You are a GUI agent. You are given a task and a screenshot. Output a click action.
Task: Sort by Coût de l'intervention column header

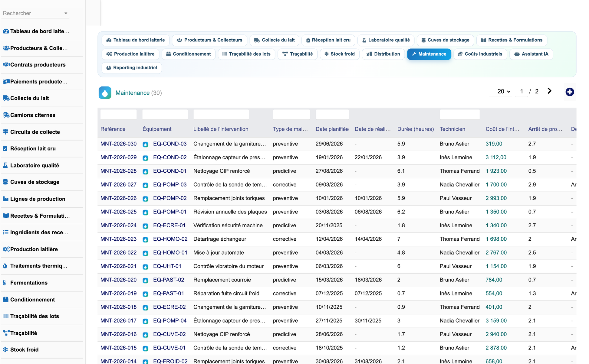(x=502, y=129)
